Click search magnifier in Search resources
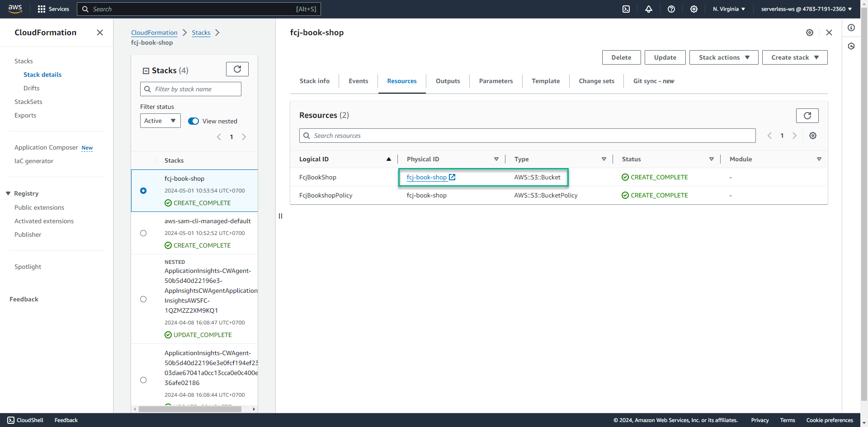 pos(307,136)
